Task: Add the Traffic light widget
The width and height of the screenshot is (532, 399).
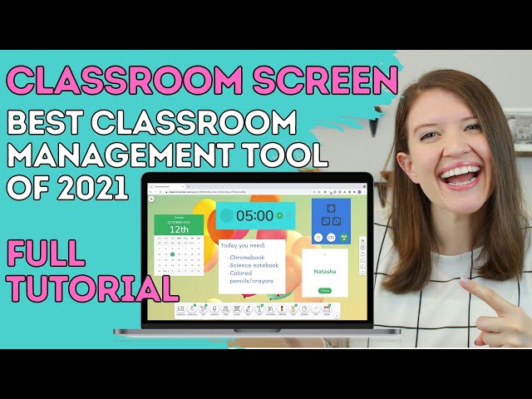Action: pos(282,308)
